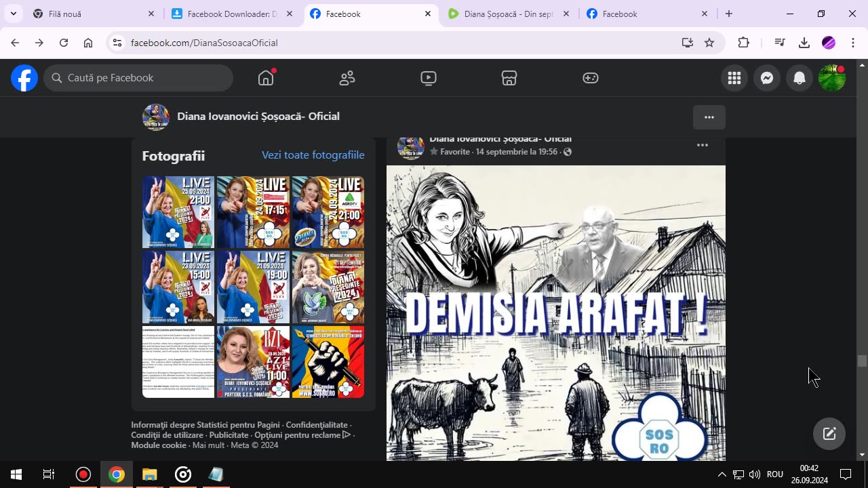Close the Facebook Downloader tab

290,14
